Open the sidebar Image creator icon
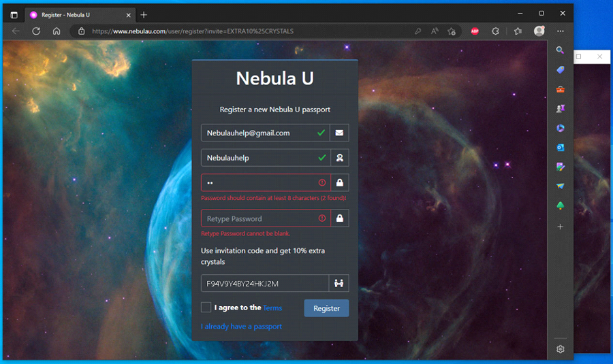This screenshot has height=364, width=613. coord(561,167)
